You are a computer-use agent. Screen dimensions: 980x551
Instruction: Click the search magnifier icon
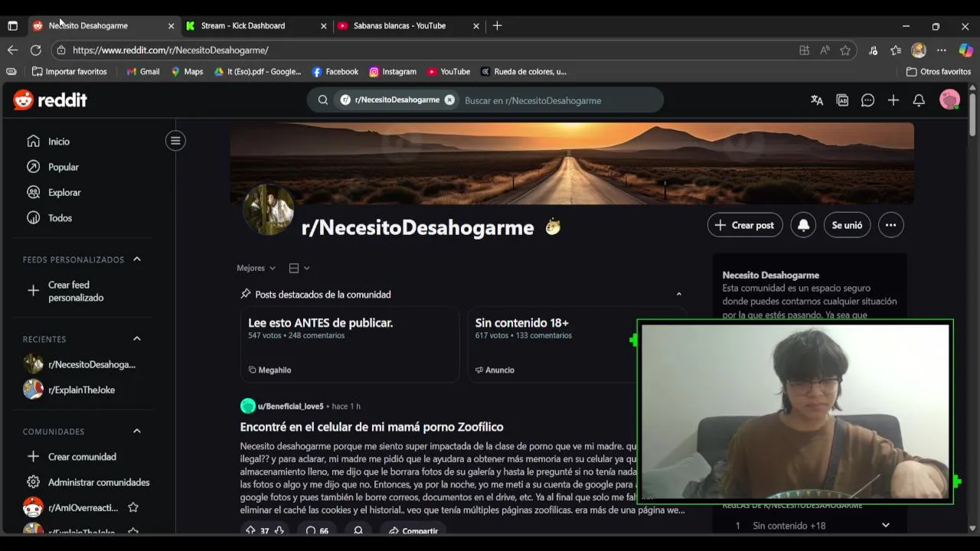323,100
